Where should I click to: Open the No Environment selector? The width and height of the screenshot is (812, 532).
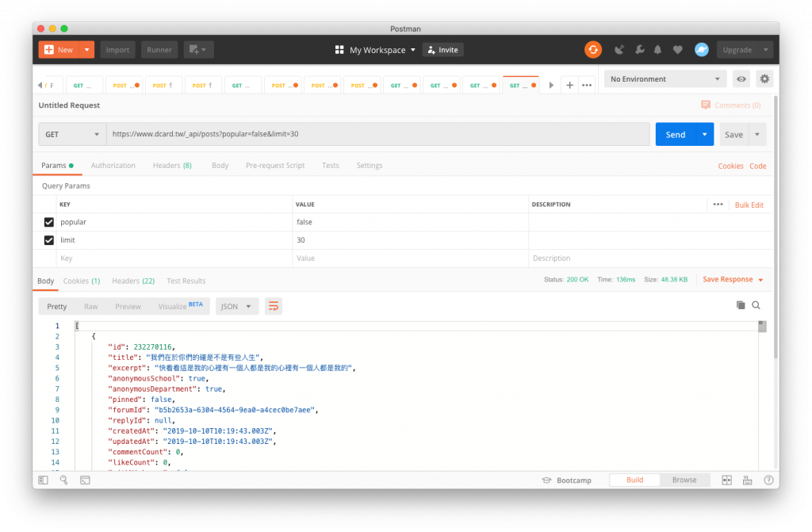point(665,78)
